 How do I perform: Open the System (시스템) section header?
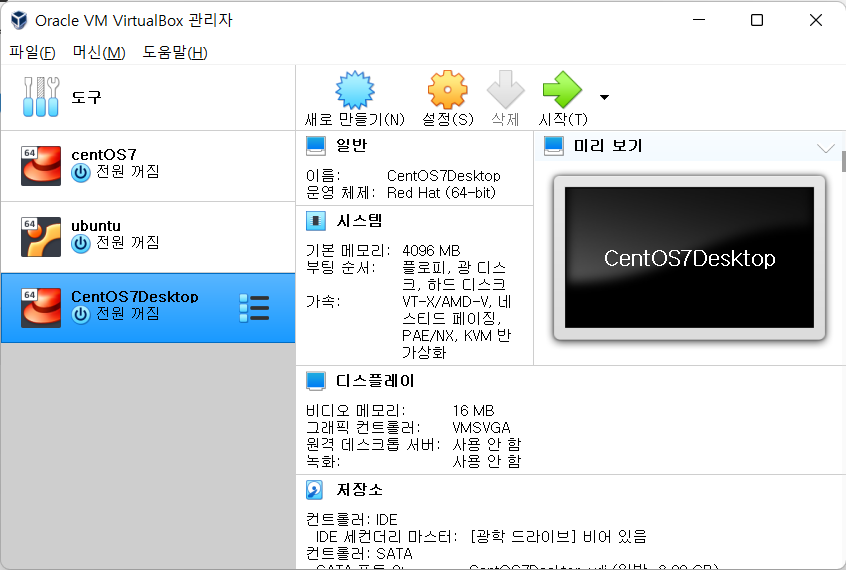tap(359, 220)
